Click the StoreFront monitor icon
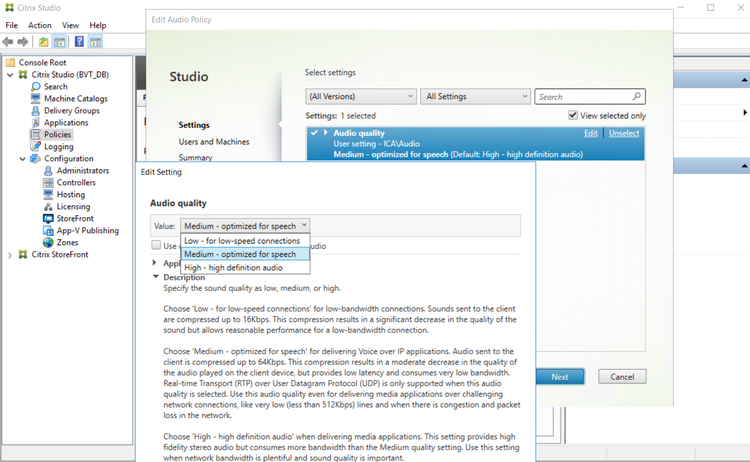 tap(48, 219)
